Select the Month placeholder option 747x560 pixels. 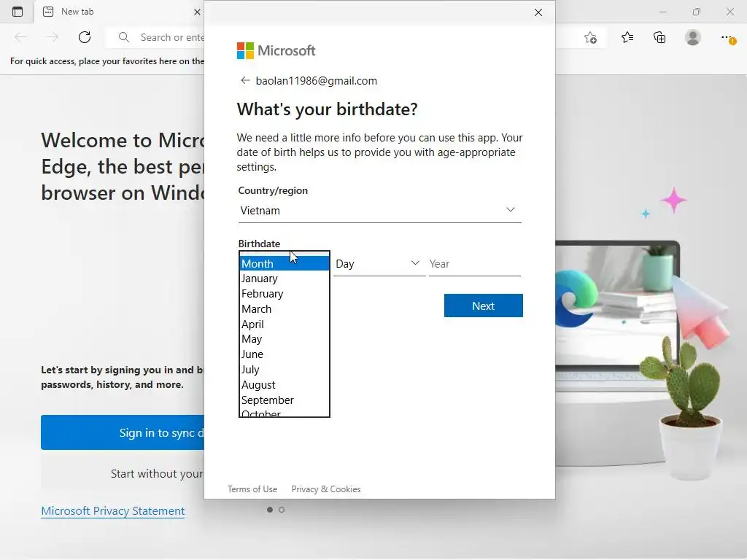[284, 263]
